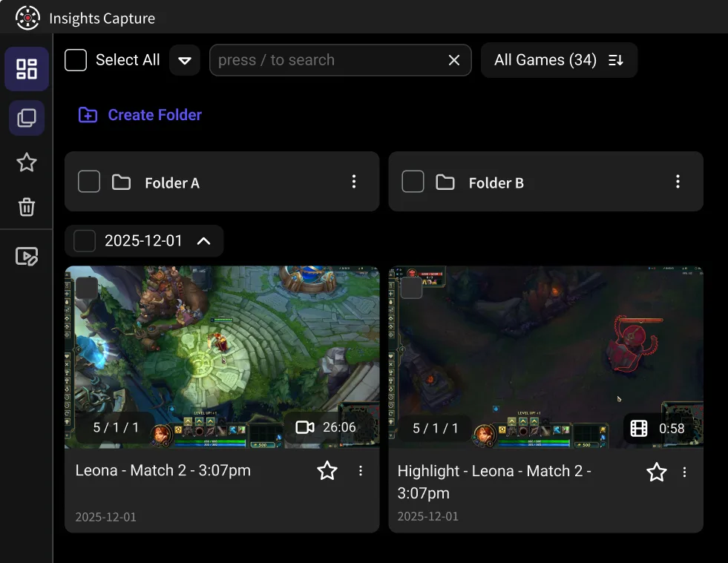Star the Highlight - Leona - Match 2 video
Viewport: 728px width, 563px height.
tap(656, 472)
